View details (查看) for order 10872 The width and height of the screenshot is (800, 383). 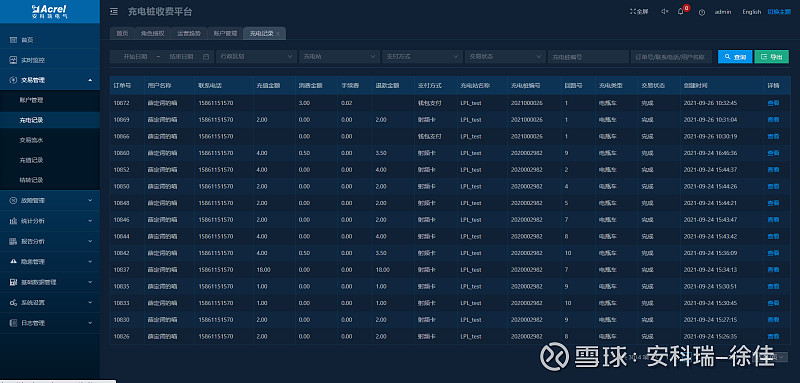773,103
